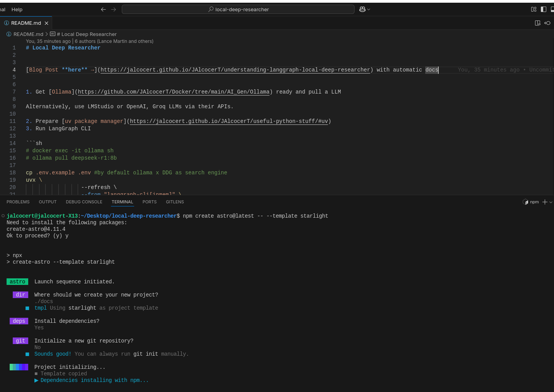Click '# Local Deep Researcher' breadcrumb item
This screenshot has width=554, height=392.
(x=87, y=34)
